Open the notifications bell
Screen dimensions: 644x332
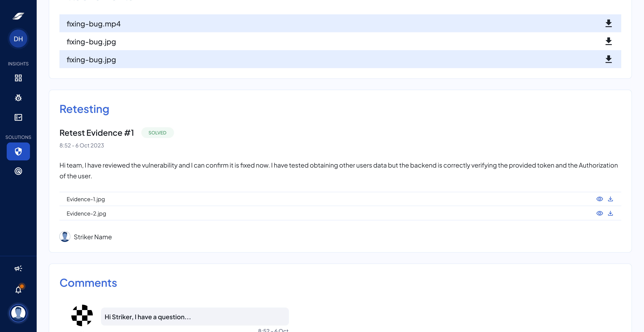(18, 290)
